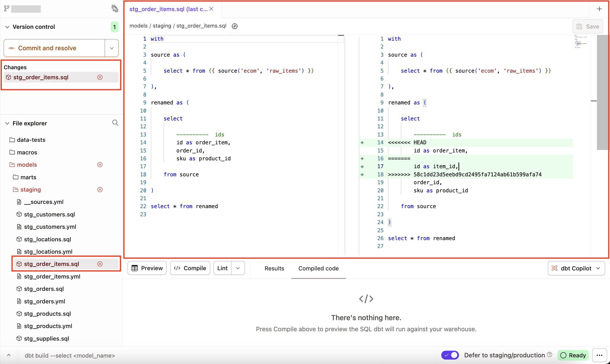Viewport: 610px width, 364px height.
Task: Switch to the Results tab
Action: 274,268
